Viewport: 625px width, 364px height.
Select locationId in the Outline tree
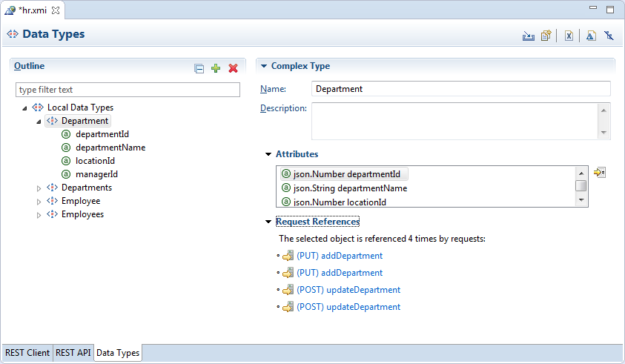pyautogui.click(x=95, y=161)
